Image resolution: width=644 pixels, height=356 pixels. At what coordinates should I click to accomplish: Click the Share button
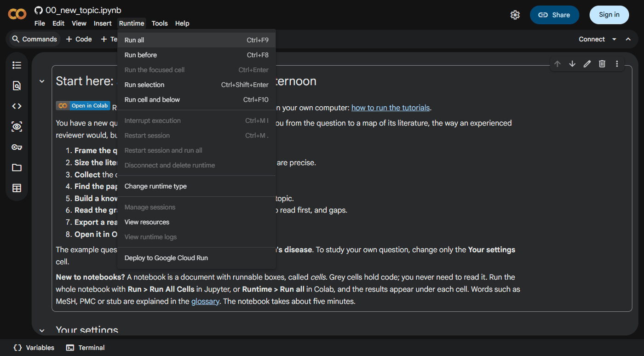(x=554, y=15)
